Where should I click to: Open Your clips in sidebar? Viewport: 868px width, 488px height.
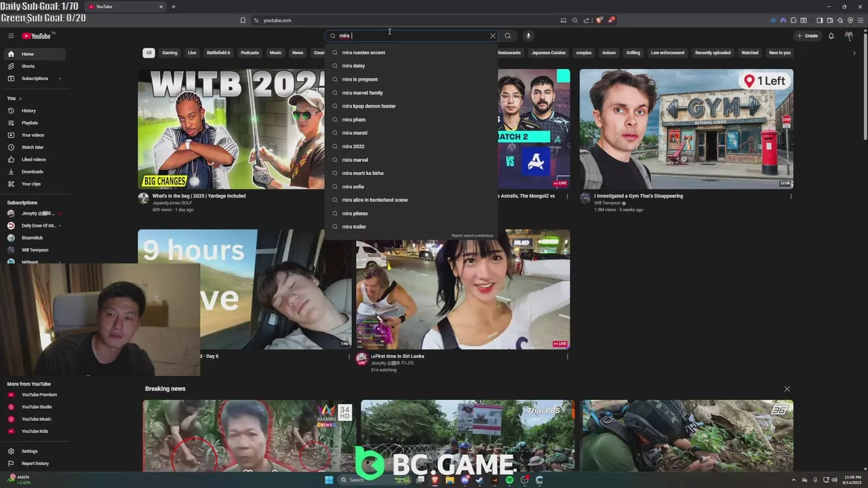pyautogui.click(x=35, y=184)
